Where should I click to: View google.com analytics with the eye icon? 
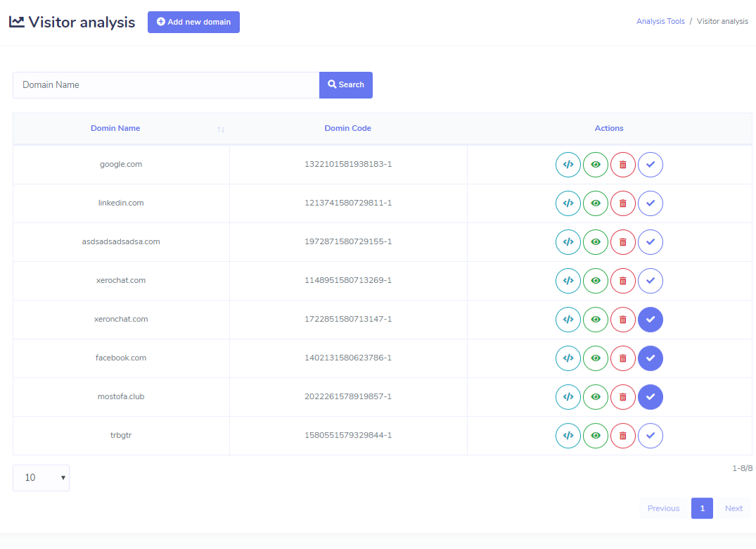point(596,165)
